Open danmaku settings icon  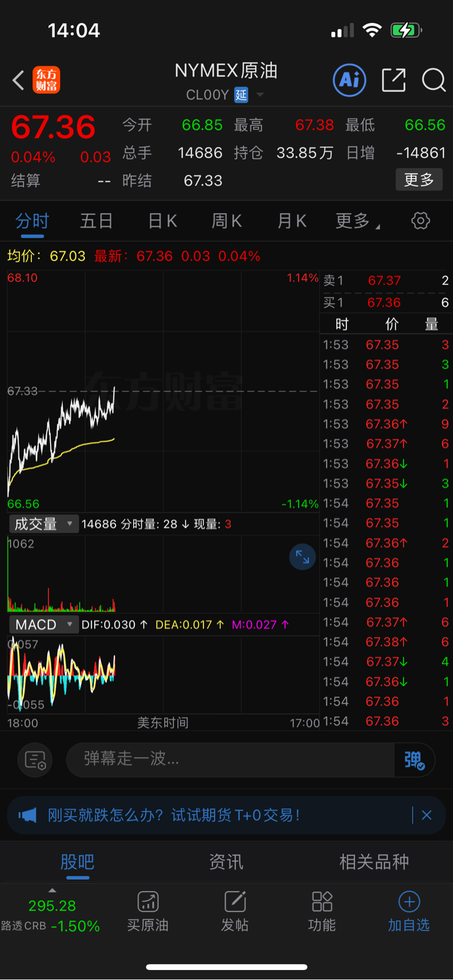[35, 760]
